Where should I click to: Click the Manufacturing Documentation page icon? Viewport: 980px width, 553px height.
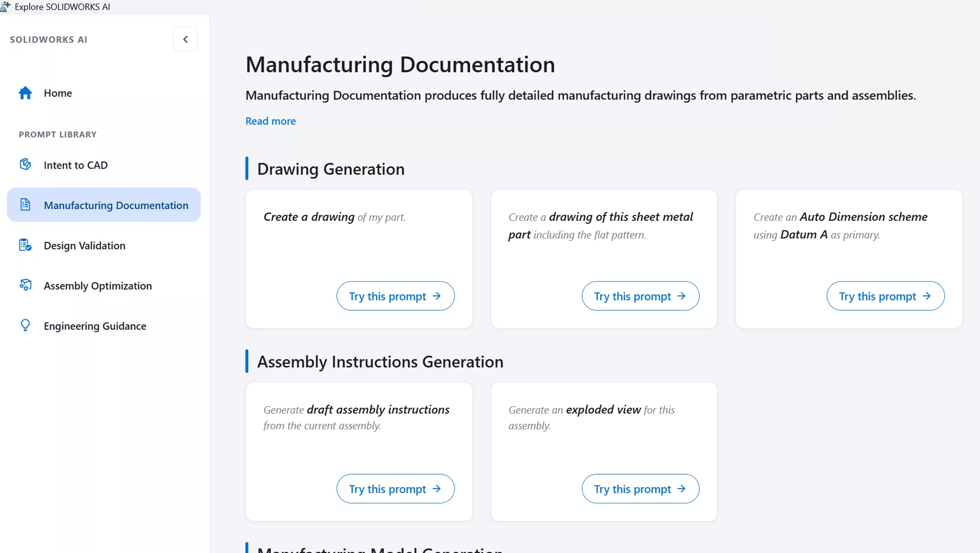pyautogui.click(x=26, y=205)
